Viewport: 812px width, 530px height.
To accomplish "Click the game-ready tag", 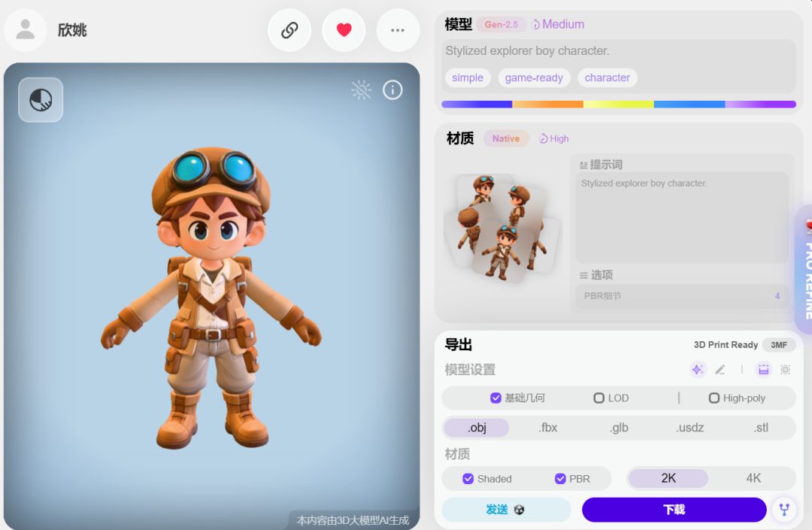I will point(534,77).
